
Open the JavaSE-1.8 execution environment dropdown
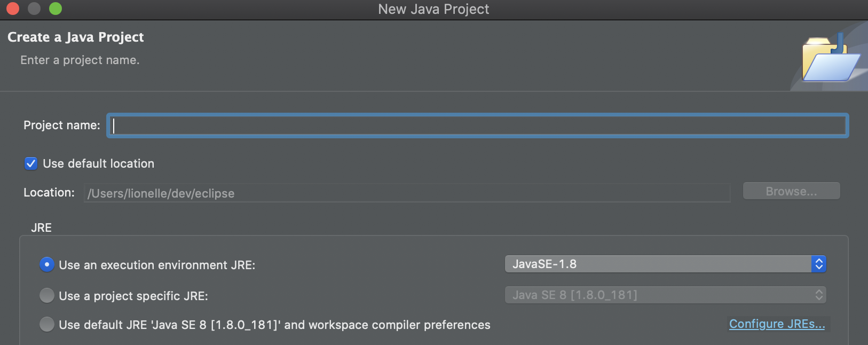point(658,264)
